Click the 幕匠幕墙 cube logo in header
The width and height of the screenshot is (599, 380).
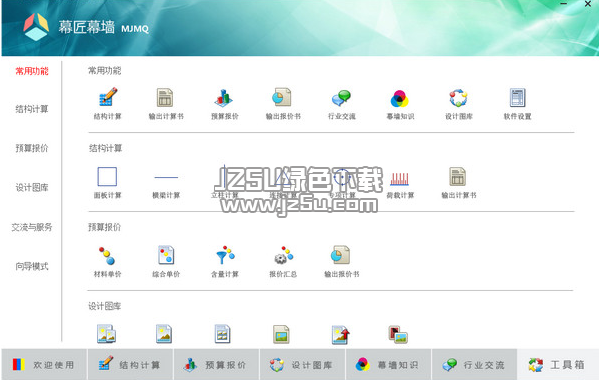pyautogui.click(x=36, y=27)
